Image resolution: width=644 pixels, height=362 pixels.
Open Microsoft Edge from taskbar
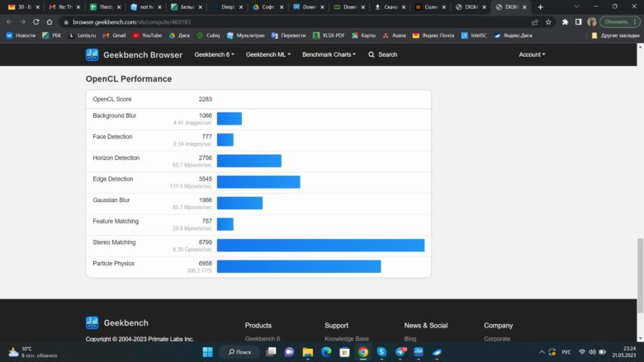pyautogui.click(x=326, y=352)
